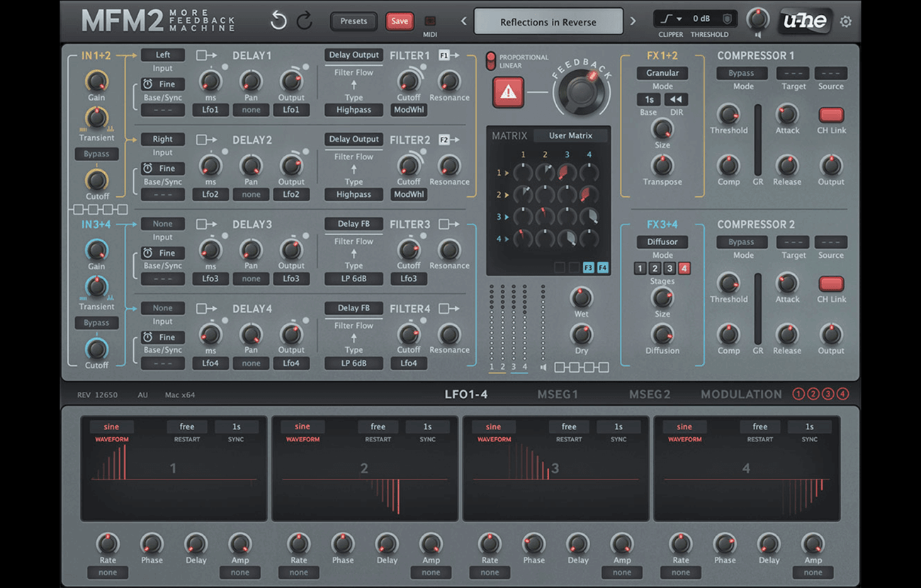Undo the last change with the undo arrow

[278, 21]
